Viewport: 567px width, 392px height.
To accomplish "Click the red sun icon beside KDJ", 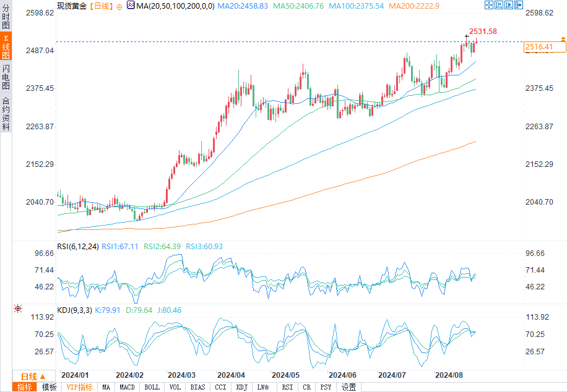I will pyautogui.click(x=18, y=308).
